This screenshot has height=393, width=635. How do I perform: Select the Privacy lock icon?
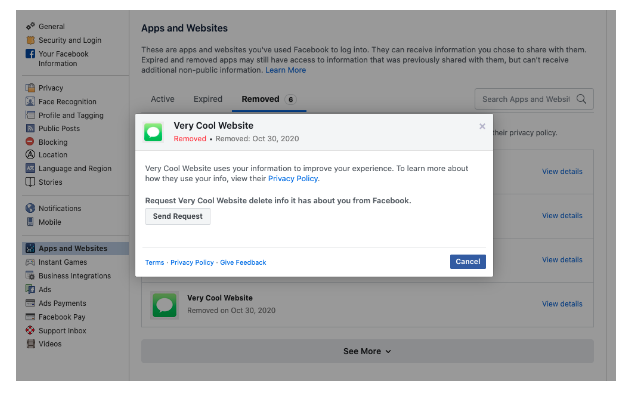click(x=30, y=88)
